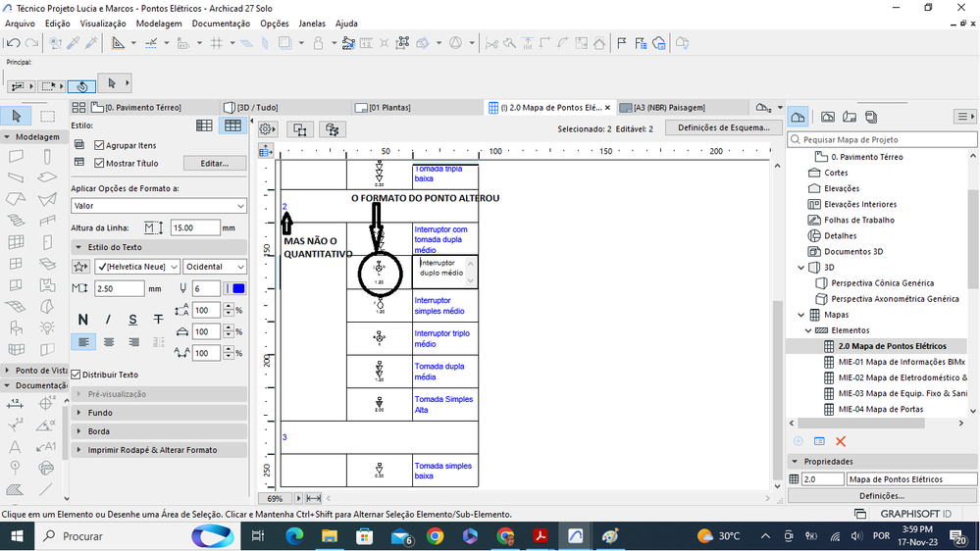The width and height of the screenshot is (980, 551).
Task: Click the Editar... button
Action: click(215, 163)
